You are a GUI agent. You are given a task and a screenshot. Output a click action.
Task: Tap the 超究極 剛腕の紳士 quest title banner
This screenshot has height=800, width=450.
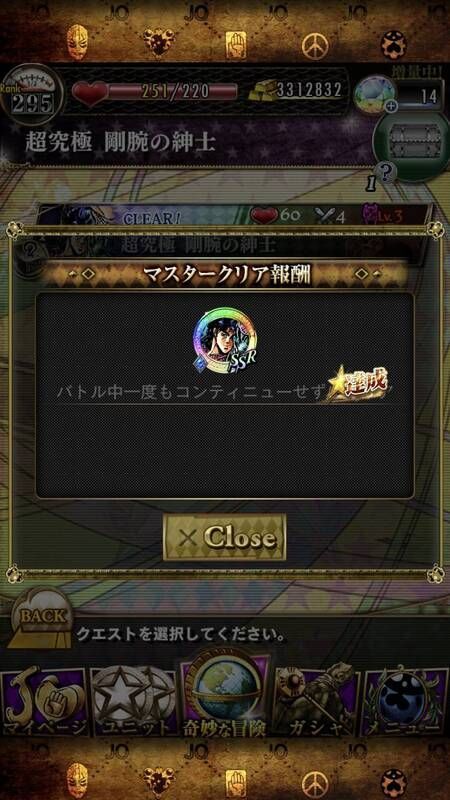coord(120,143)
